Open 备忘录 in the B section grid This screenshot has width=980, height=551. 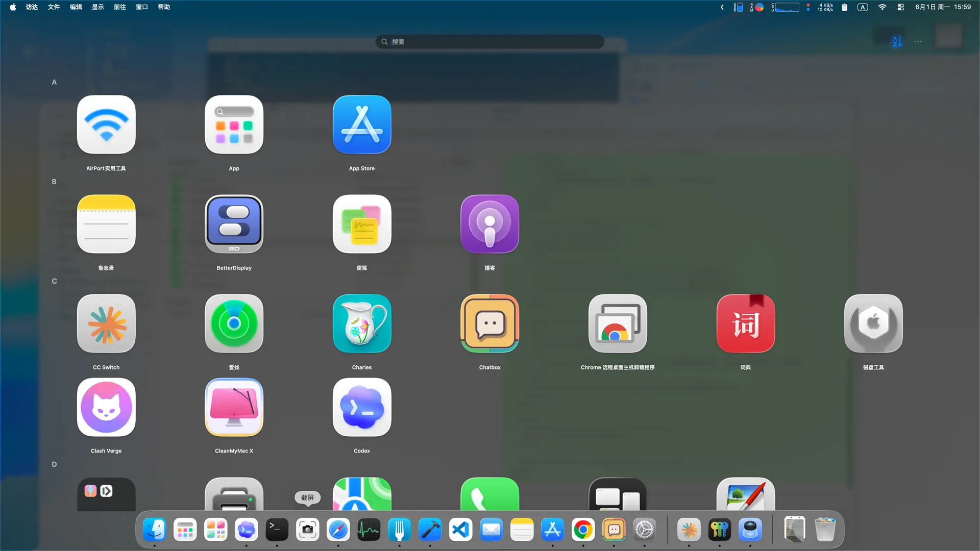106,224
